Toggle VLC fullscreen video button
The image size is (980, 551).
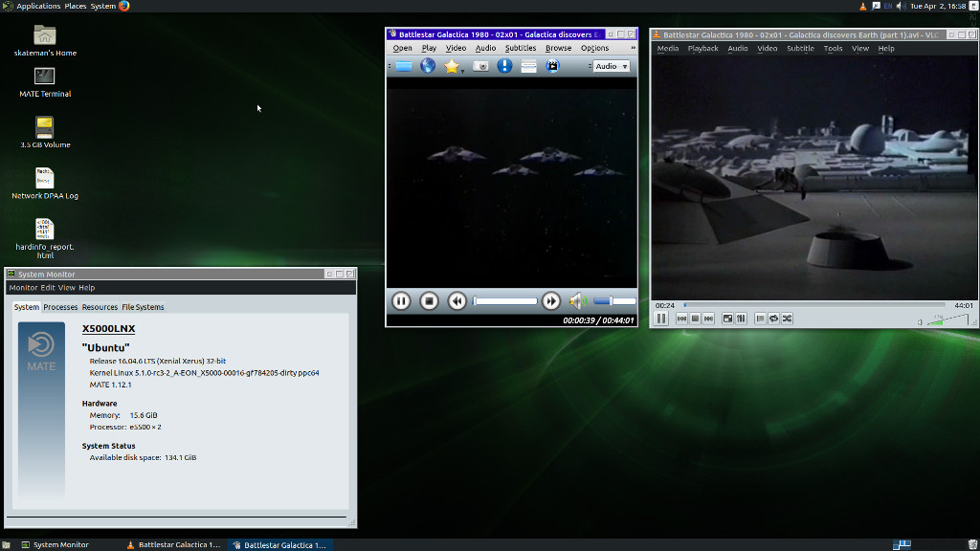click(x=727, y=319)
